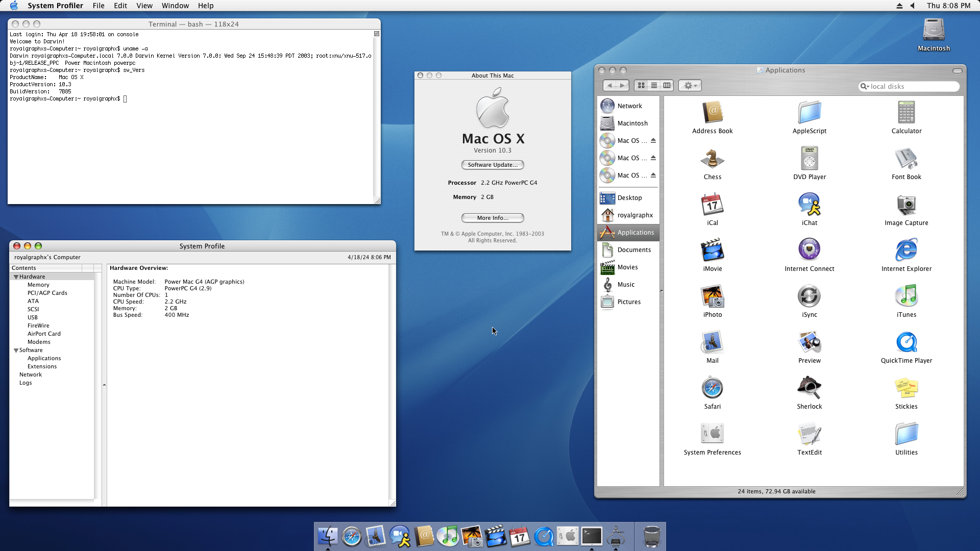Open the Finder Action gear dropdown

click(x=690, y=86)
